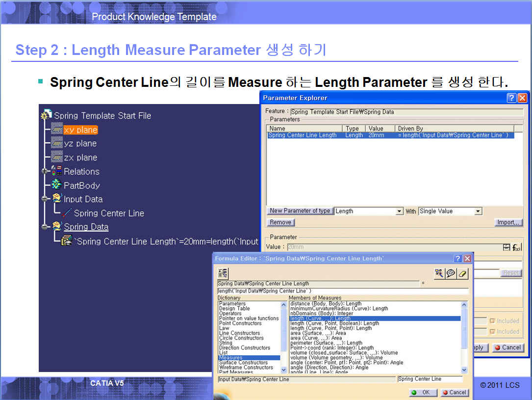Click the Members of Measures scrollbar down arrow
The width and height of the screenshot is (532, 400).
pos(464,370)
